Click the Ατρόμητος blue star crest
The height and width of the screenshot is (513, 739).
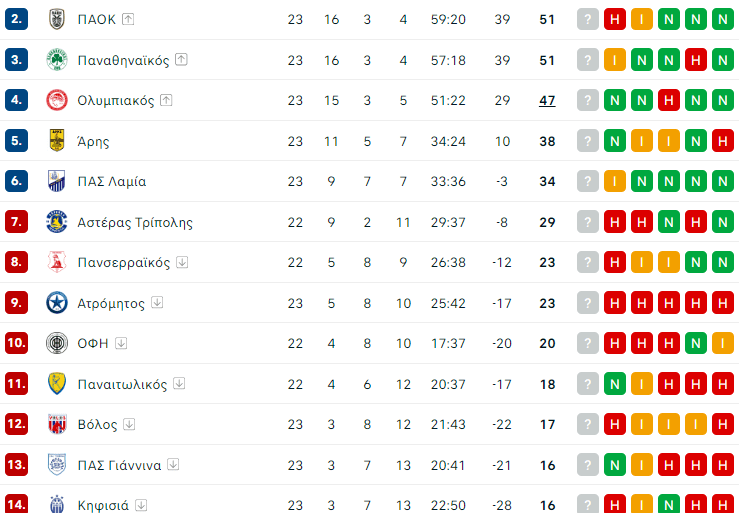(56, 303)
